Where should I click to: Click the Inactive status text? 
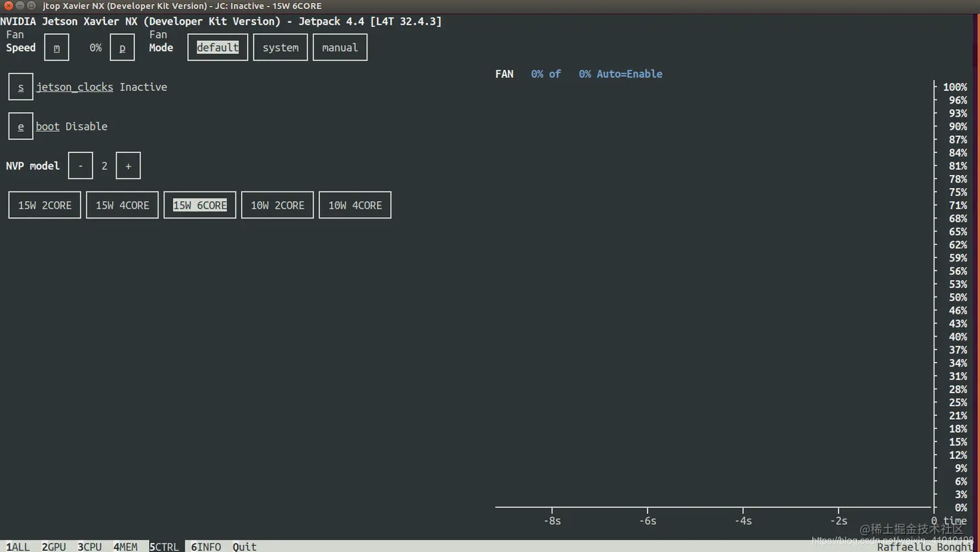pos(143,87)
